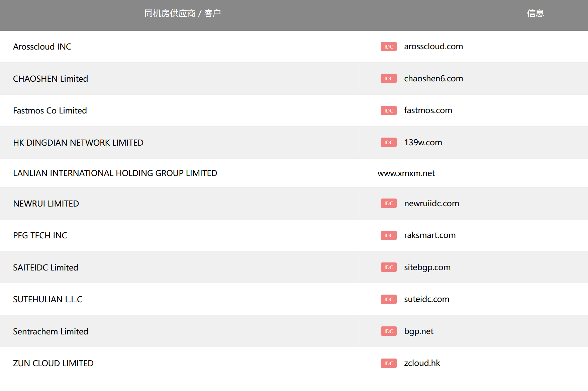
Task: Click Sentrachem Limited entry
Action: tap(51, 331)
